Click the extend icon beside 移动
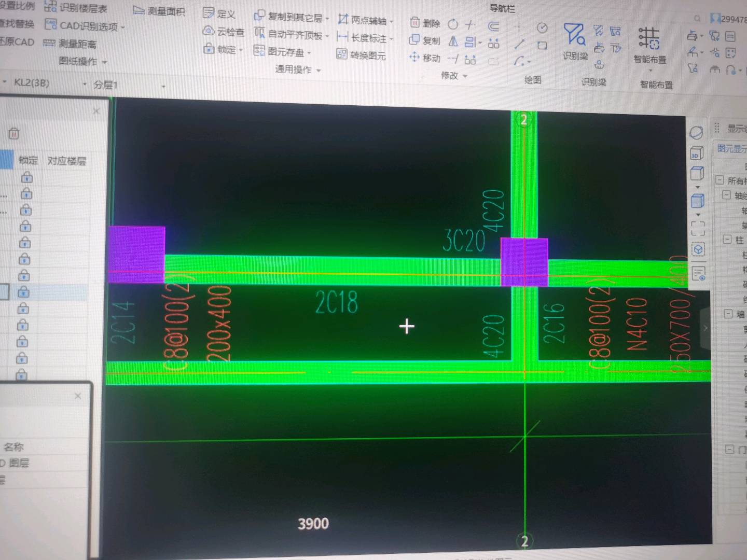This screenshot has width=747, height=560. pos(453,59)
